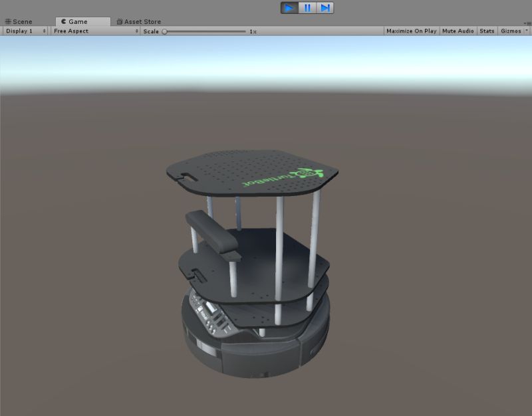This screenshot has width=532, height=416.
Task: Click the Scene tab grid icon
Action: [x=9, y=21]
